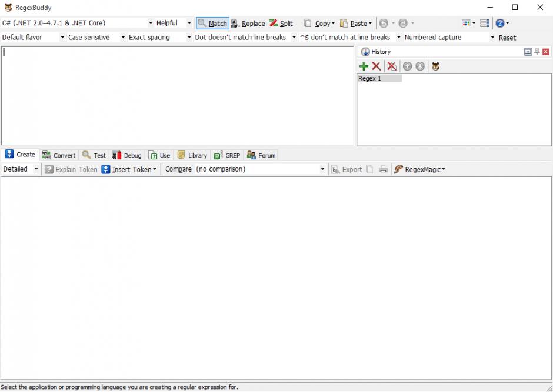Switch to Match mode

(212, 24)
